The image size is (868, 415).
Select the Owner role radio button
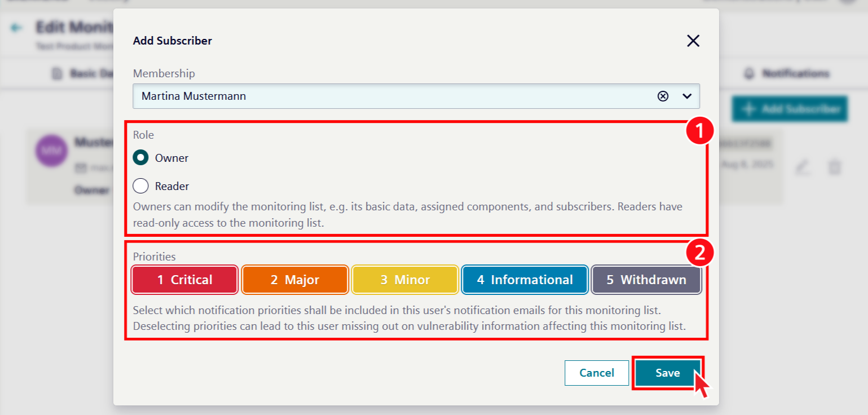coord(140,158)
